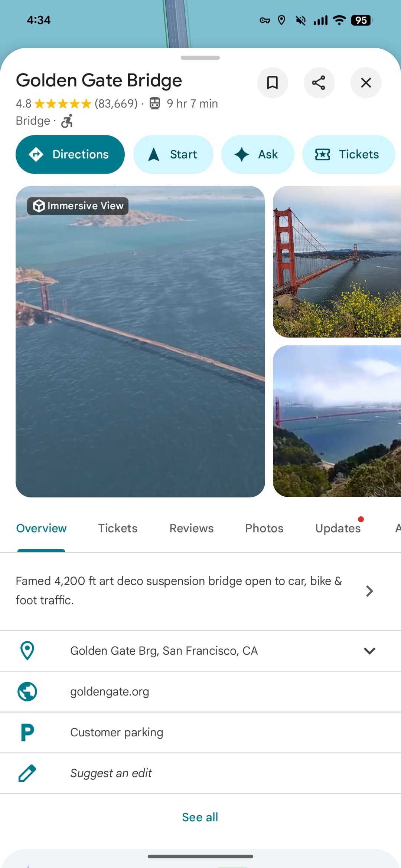Tap the Suggest an edit pencil icon
Viewport: 401px width, 868px height.
pyautogui.click(x=27, y=773)
